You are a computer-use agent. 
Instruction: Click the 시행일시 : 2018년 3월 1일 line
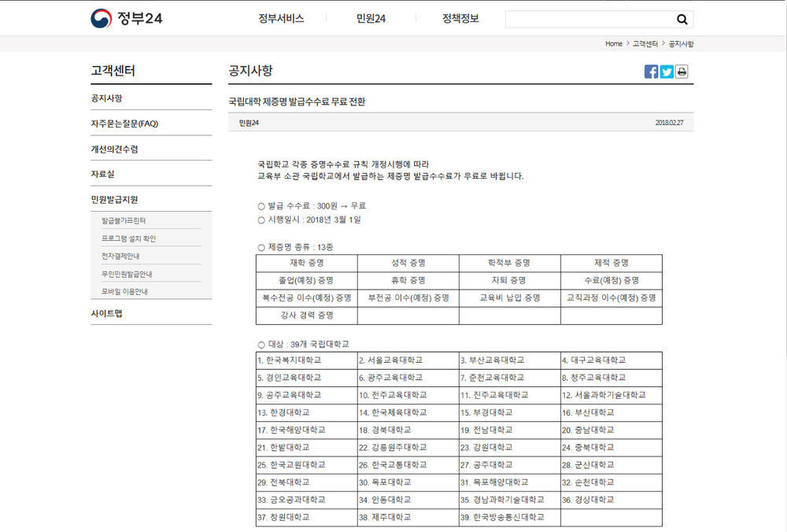(309, 220)
